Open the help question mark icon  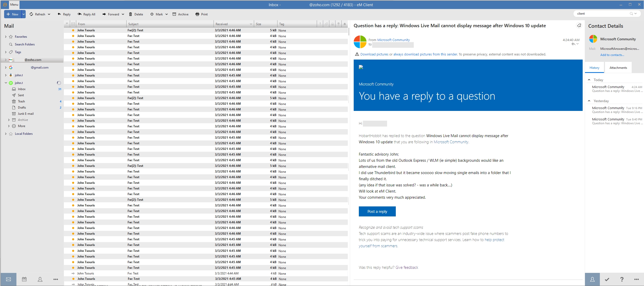click(622, 279)
